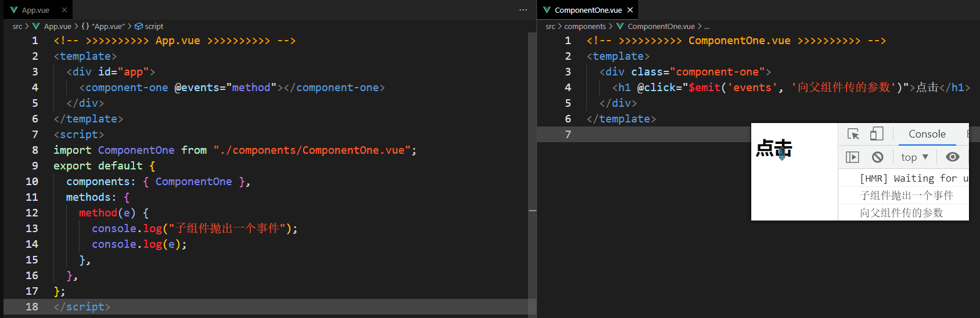The image size is (980, 318).
Task: Click the 点击 heading in the preview
Action: point(773,148)
